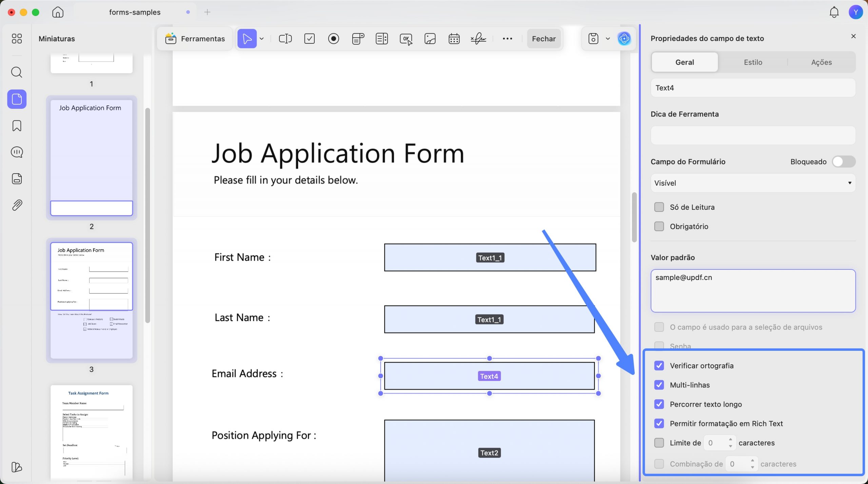Check the Só de Leitura checkbox
Screen dimensions: 868x484
(x=659, y=207)
